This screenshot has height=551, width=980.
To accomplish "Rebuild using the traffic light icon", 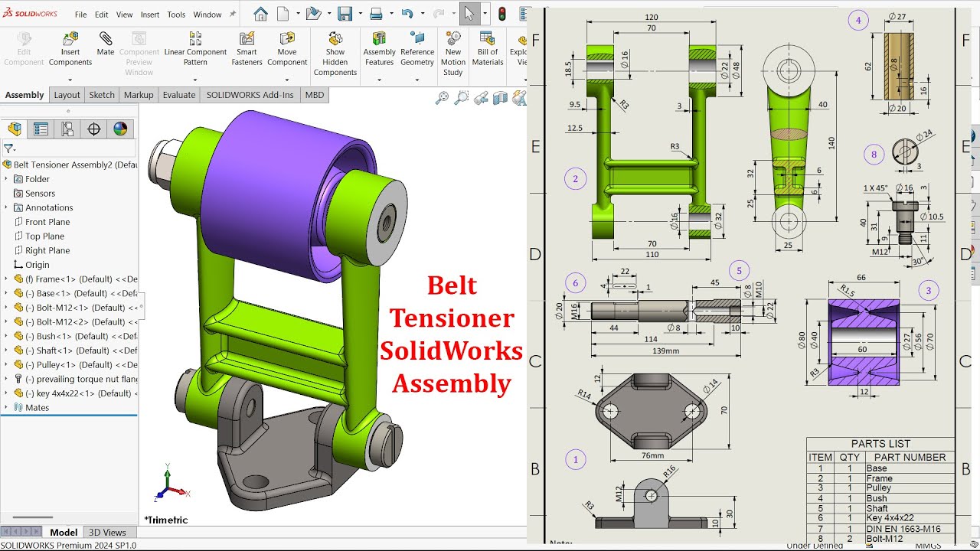I will click(502, 14).
